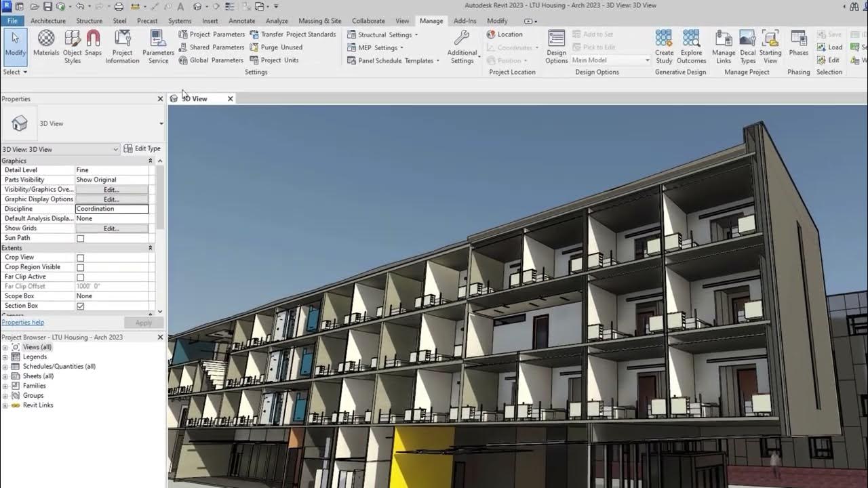Click Edit for Visibility/Graphics Overrides
Image resolution: width=868 pixels, height=488 pixels.
point(111,190)
